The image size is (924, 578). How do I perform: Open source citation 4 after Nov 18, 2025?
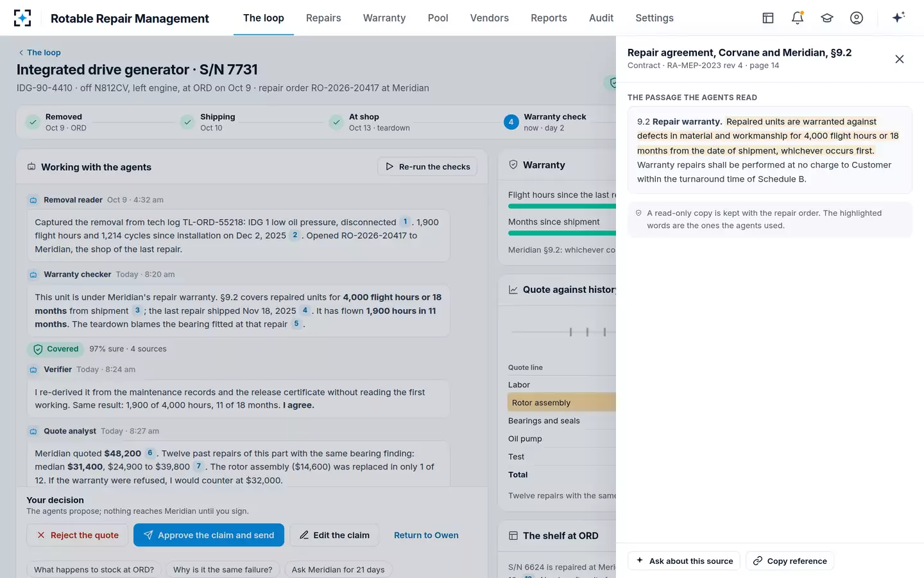point(305,310)
